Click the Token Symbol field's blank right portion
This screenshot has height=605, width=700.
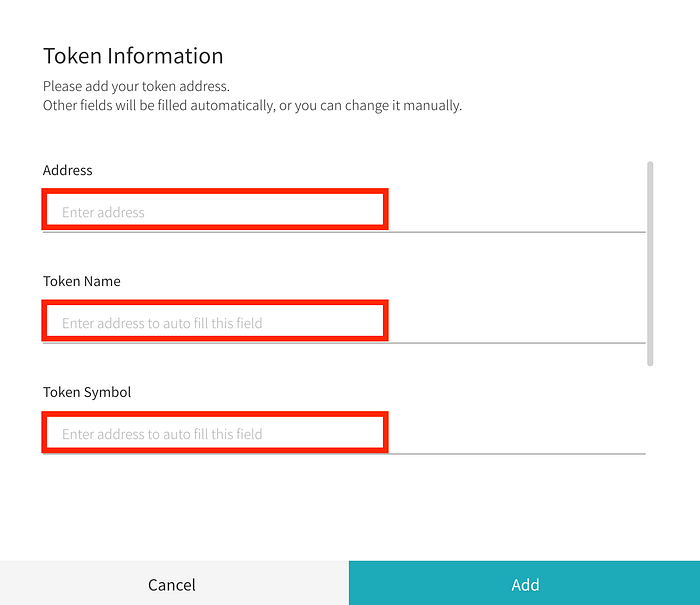click(517, 434)
